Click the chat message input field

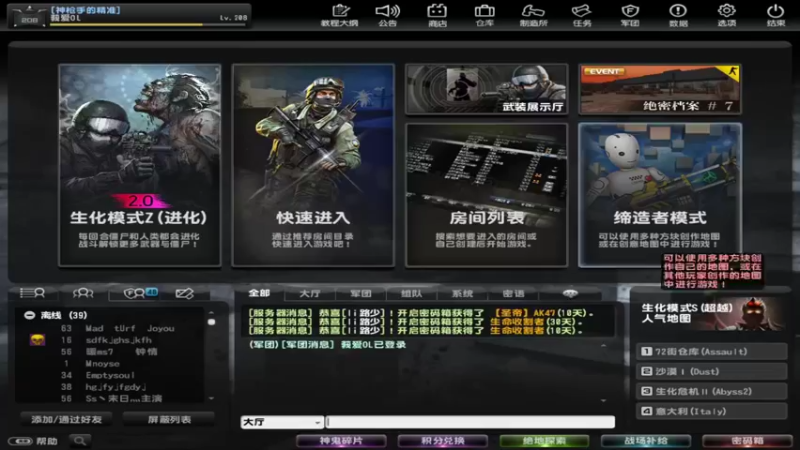tap(470, 422)
